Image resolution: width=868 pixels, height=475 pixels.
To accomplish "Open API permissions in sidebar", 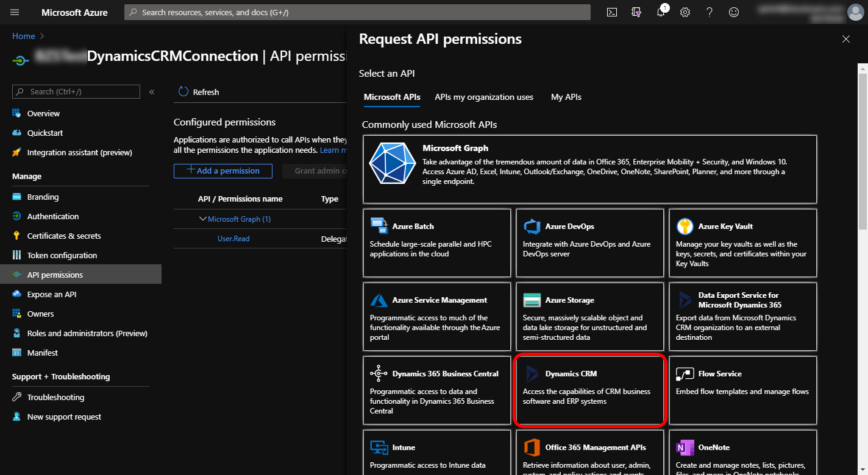I will 80,275.
